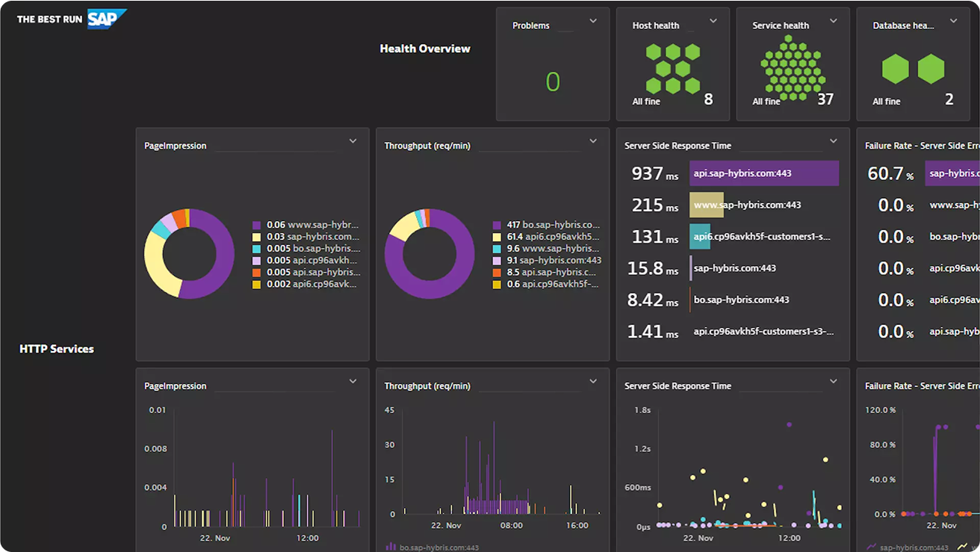The image size is (980, 552).
Task: Open the Host health tile dropdown arrow
Action: pyautogui.click(x=713, y=21)
